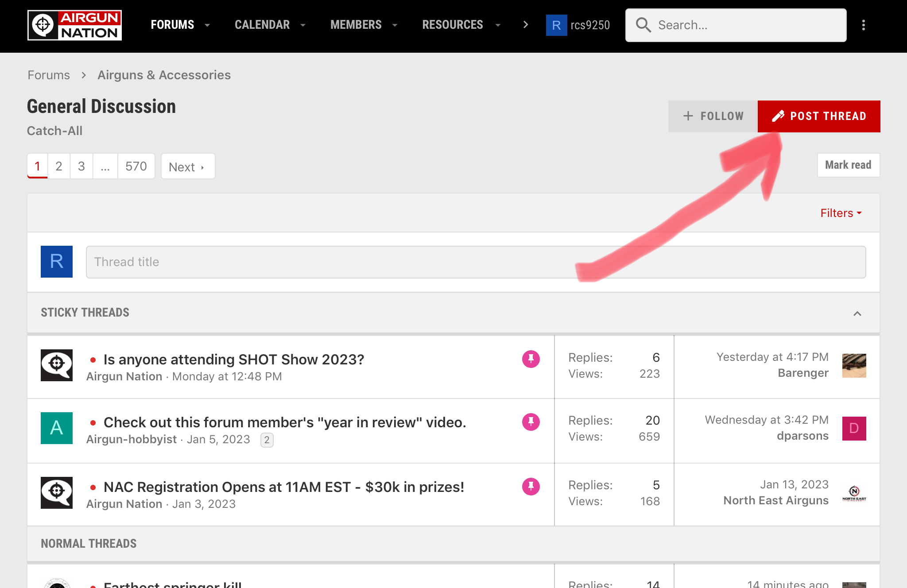Follow the General Discussion forum
The width and height of the screenshot is (907, 588).
[x=713, y=116]
